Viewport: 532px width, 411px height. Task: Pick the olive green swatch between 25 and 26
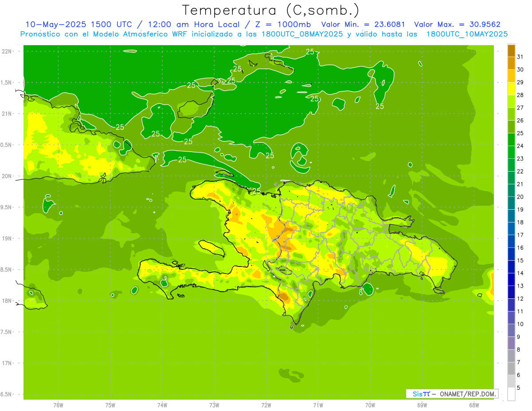pyautogui.click(x=511, y=127)
